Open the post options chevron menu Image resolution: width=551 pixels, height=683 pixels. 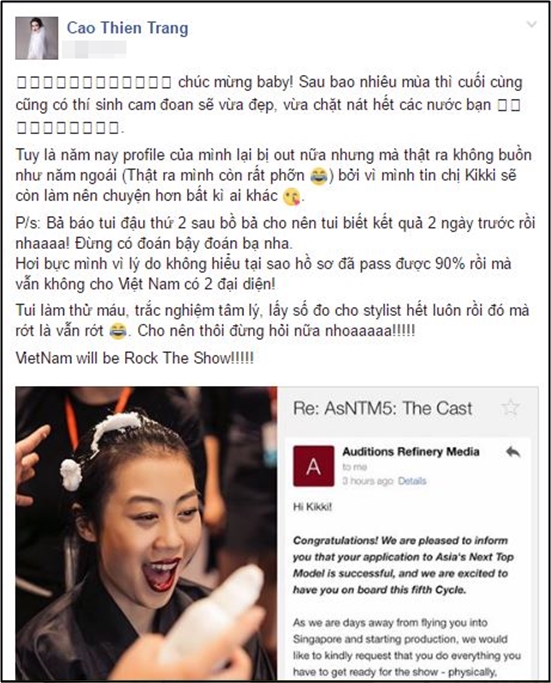[531, 24]
